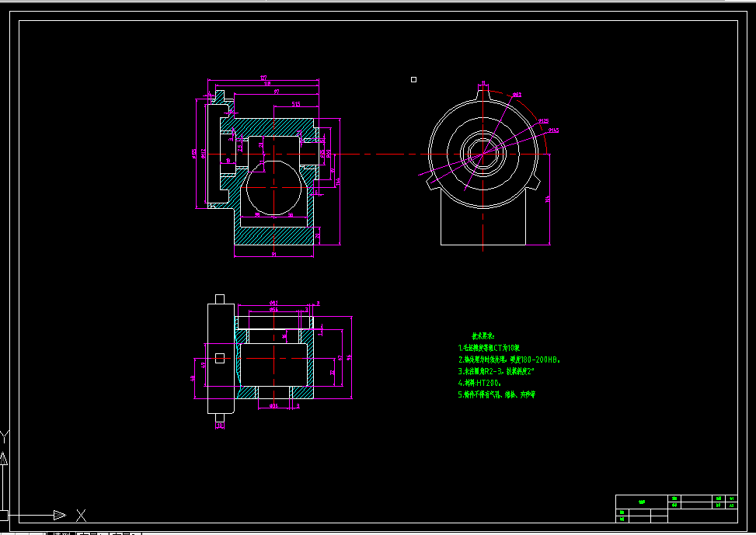Select the '97' dimension in section view
This screenshot has width=756, height=535.
click(x=277, y=92)
